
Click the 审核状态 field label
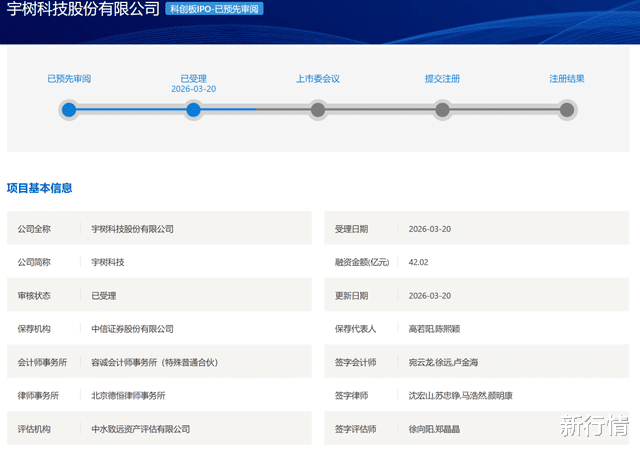(x=34, y=296)
